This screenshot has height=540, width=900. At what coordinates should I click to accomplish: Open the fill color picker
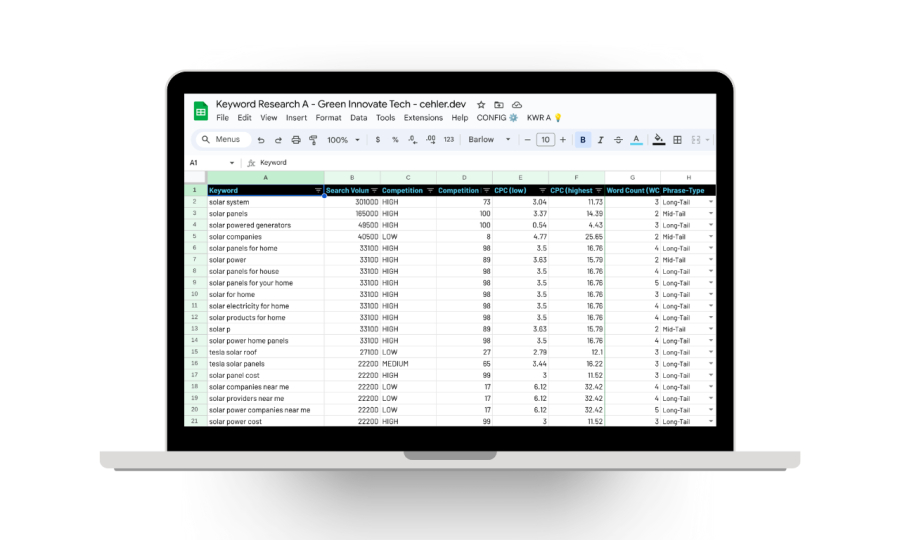tap(658, 140)
